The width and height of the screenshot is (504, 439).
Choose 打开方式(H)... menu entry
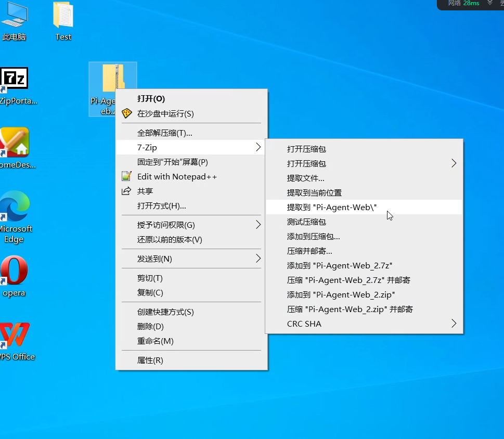coord(191,205)
